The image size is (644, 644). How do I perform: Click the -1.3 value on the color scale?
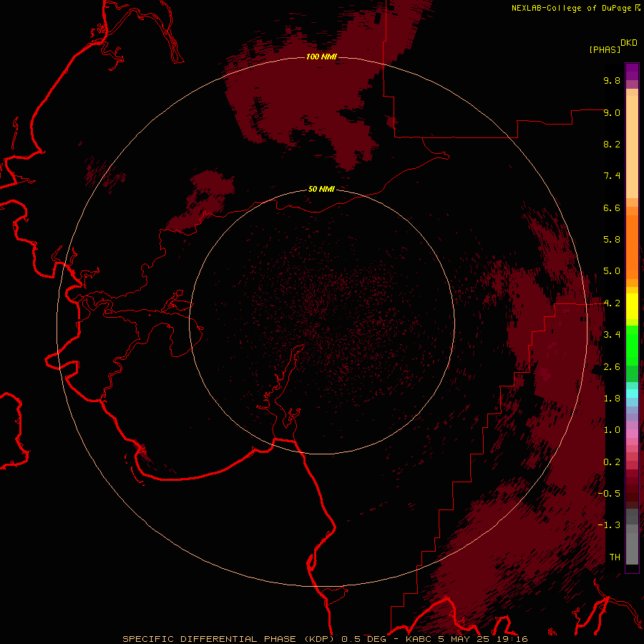click(x=609, y=525)
